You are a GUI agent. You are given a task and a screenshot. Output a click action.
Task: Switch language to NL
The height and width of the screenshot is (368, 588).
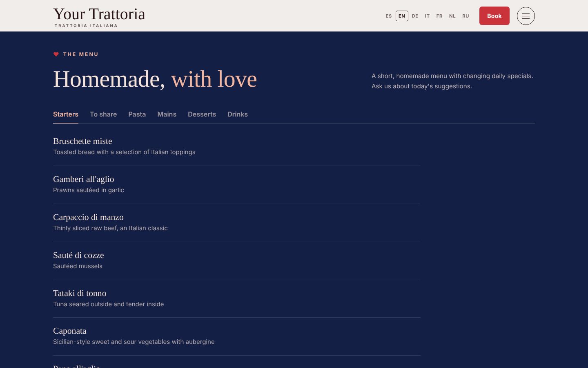pos(452,16)
